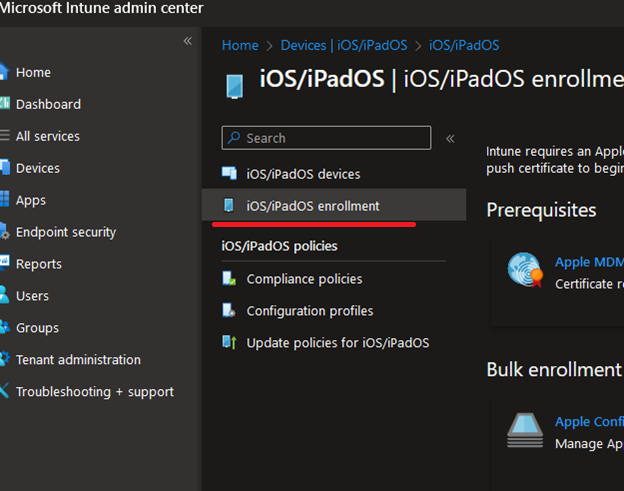624x491 pixels.
Task: Open Devices | iOS/iPadOS breadcrumb link
Action: click(344, 45)
